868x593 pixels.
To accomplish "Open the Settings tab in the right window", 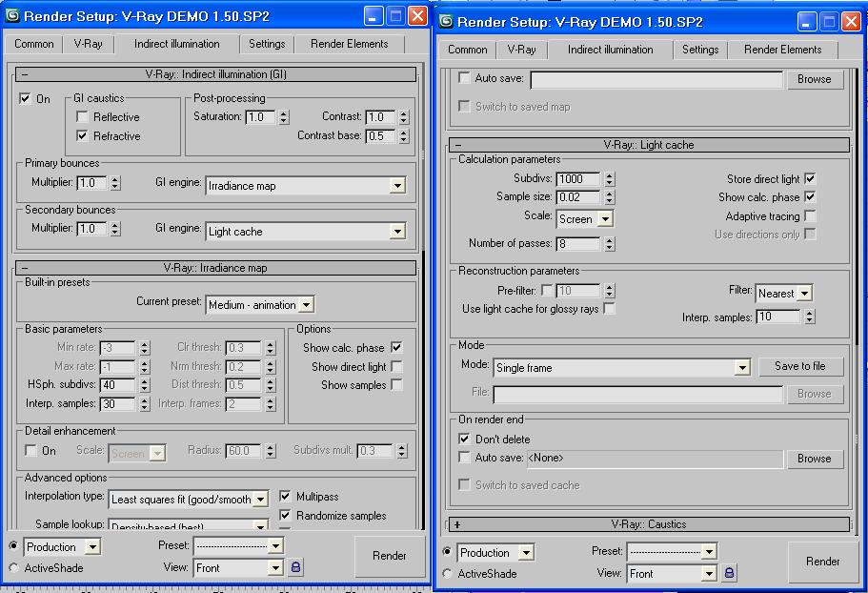I will point(700,50).
